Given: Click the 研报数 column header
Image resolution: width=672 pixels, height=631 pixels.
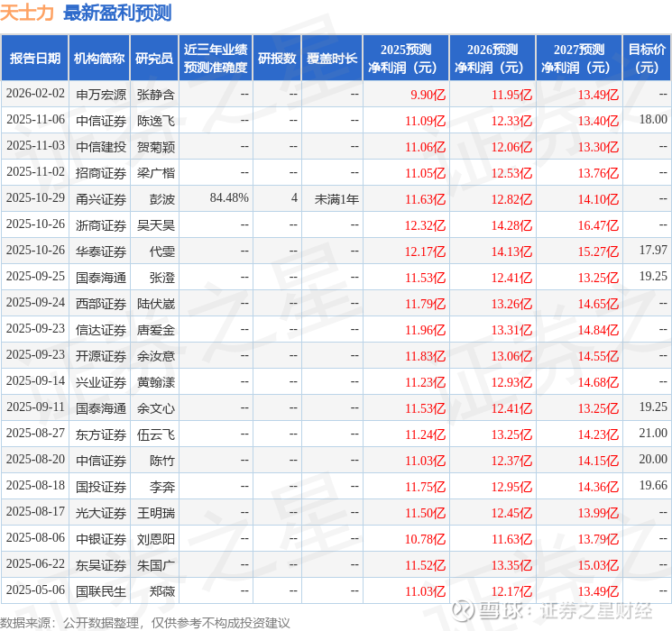Looking at the screenshot, I should coord(277,59).
